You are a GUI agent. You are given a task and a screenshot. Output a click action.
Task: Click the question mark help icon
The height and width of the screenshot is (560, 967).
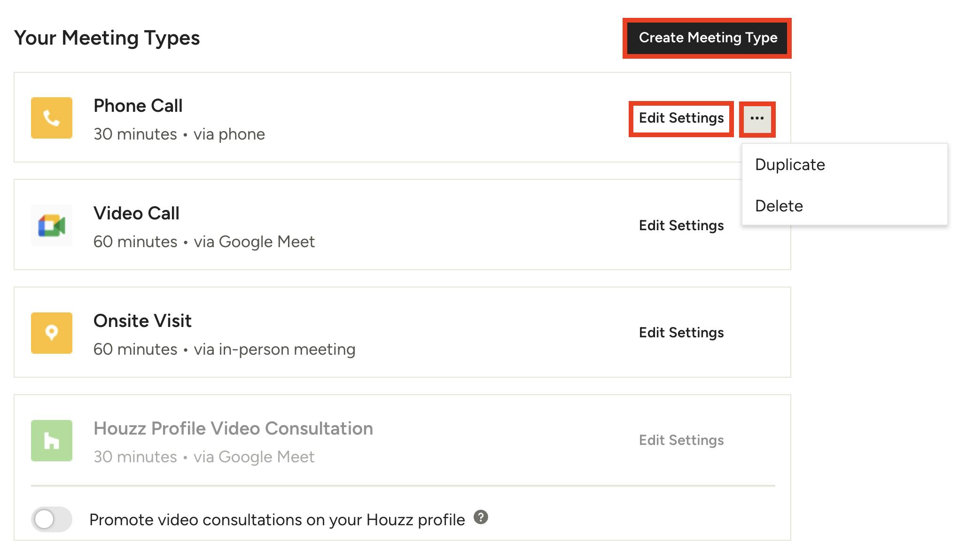[x=481, y=517]
